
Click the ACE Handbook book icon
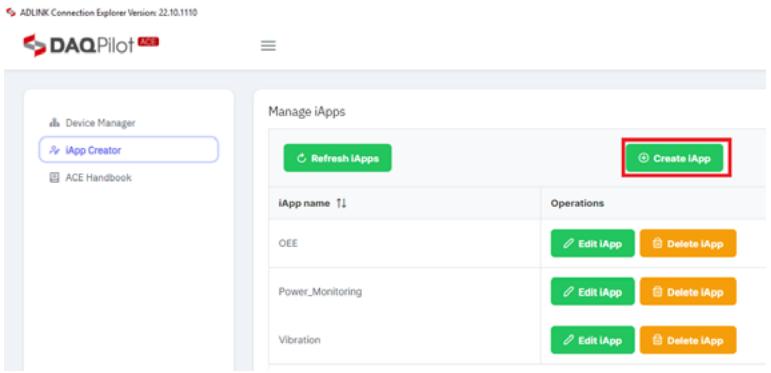click(54, 178)
